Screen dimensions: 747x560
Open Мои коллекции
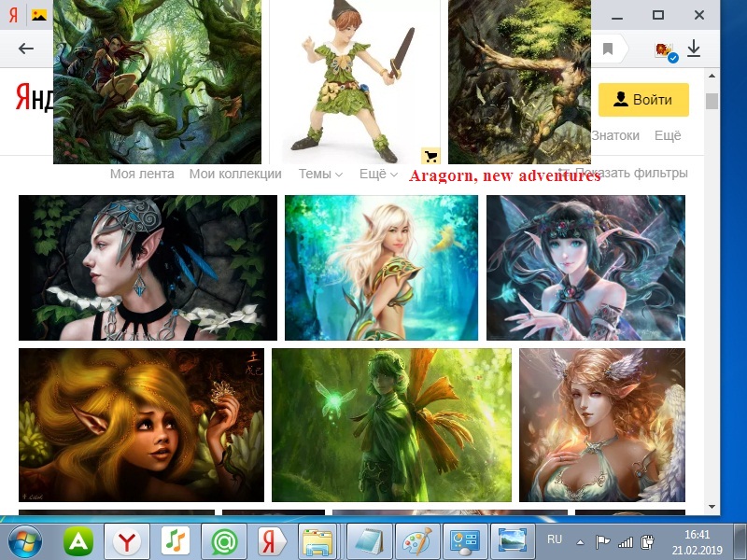tap(235, 174)
